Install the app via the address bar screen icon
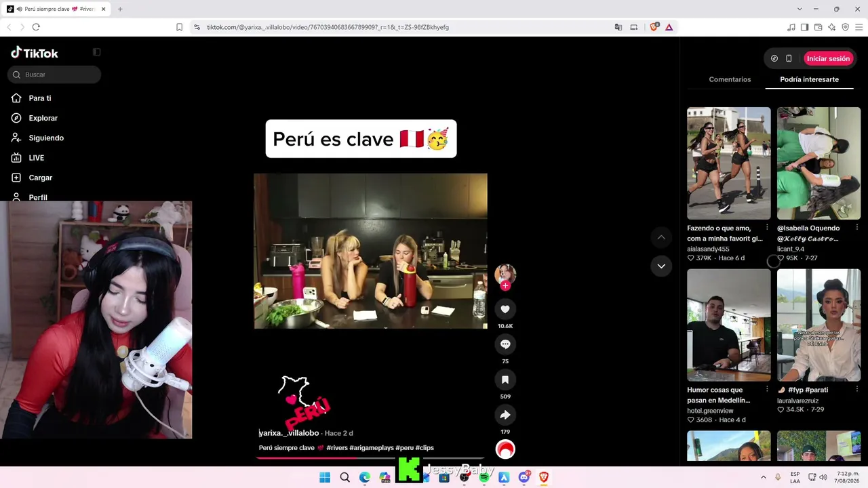The width and height of the screenshot is (868, 488). pyautogui.click(x=634, y=27)
